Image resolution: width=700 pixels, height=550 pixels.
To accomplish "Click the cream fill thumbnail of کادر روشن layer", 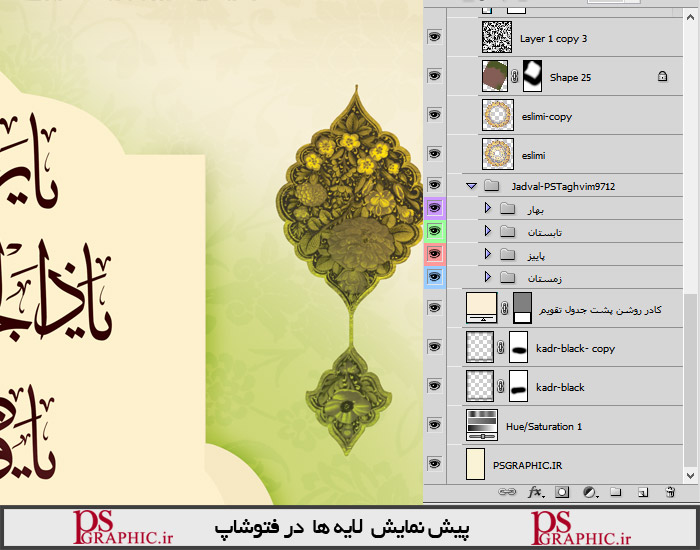I will [483, 309].
